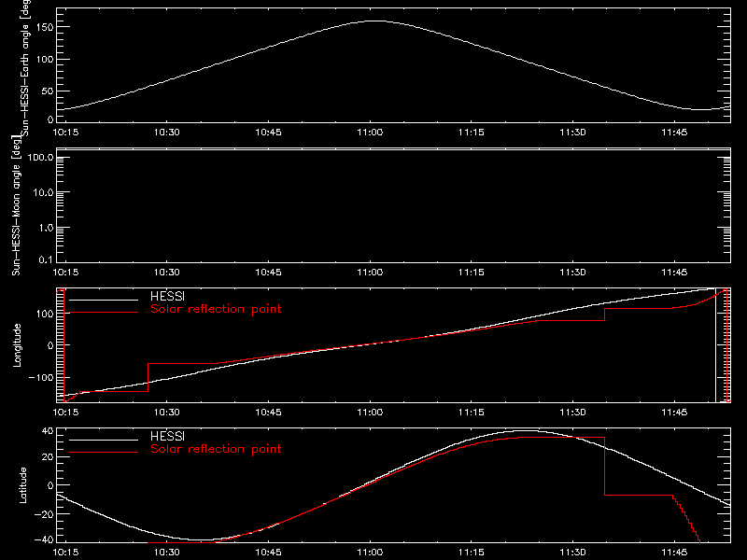
Task: Click the 100 tick on Earth angle axis
Action: [x=44, y=60]
